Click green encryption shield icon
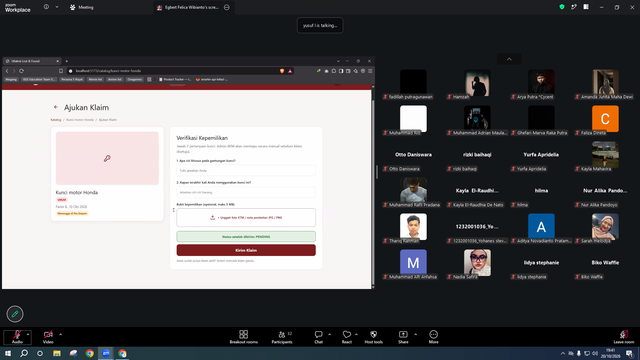The height and width of the screenshot is (360, 640). (562, 7)
